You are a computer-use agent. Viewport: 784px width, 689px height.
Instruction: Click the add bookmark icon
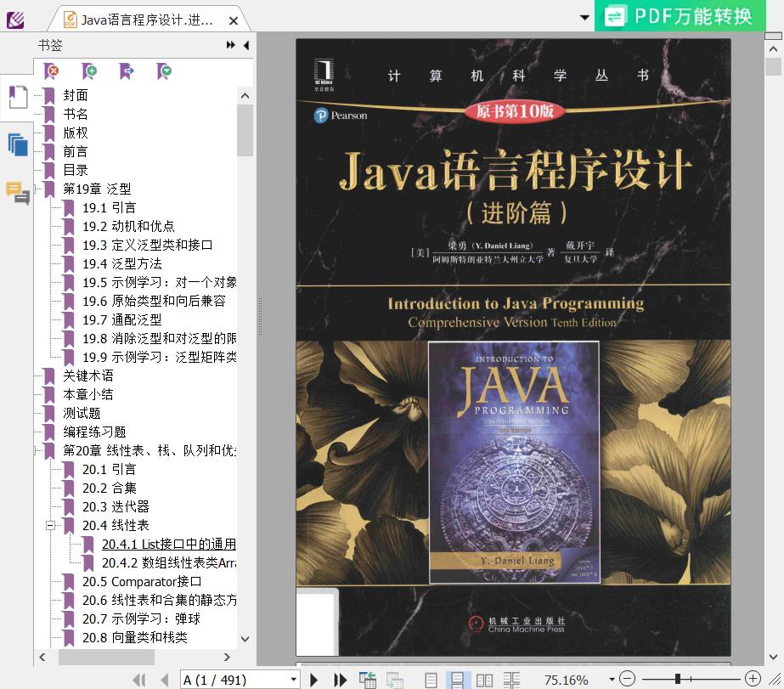coord(89,71)
